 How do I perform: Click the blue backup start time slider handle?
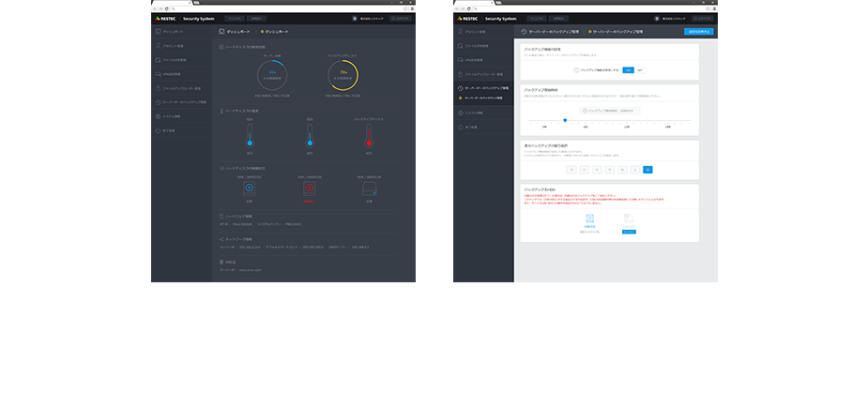coord(565,120)
